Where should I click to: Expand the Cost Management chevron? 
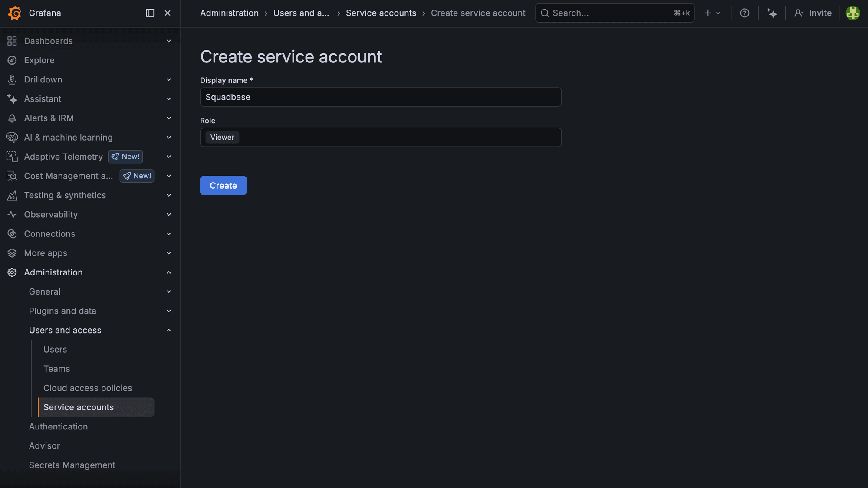[x=169, y=176]
